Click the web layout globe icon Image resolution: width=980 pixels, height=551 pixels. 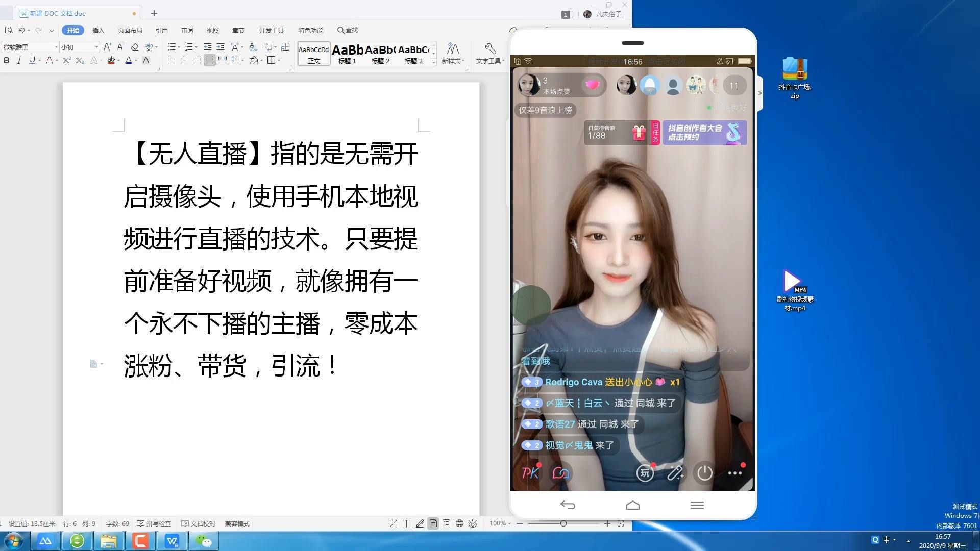[459, 523]
